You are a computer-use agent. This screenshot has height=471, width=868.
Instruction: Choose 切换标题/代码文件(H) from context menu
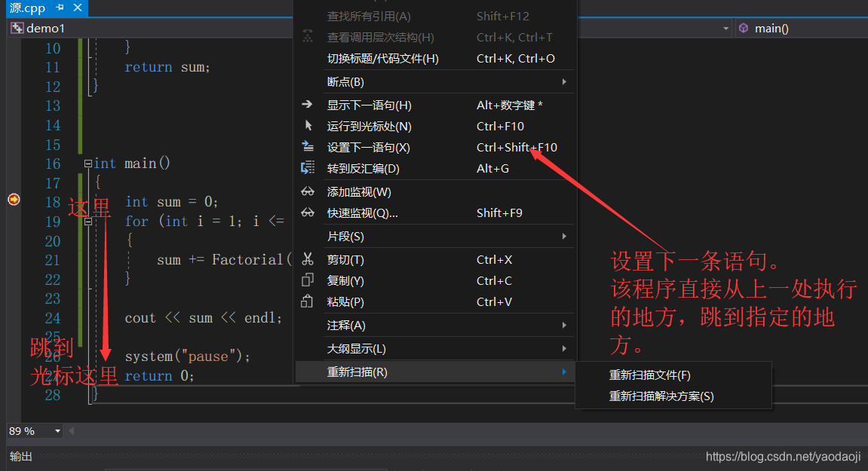[435, 59]
